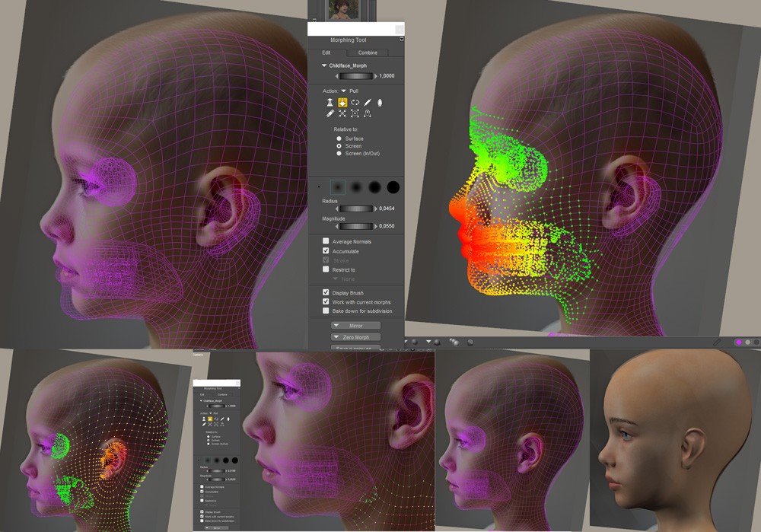761x532 pixels.
Task: Switch to the Combine tab in large panel
Action: [368, 53]
